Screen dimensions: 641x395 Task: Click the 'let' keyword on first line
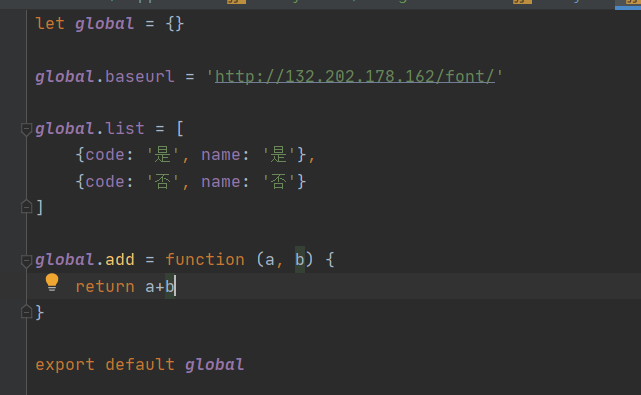pyautogui.click(x=50, y=24)
